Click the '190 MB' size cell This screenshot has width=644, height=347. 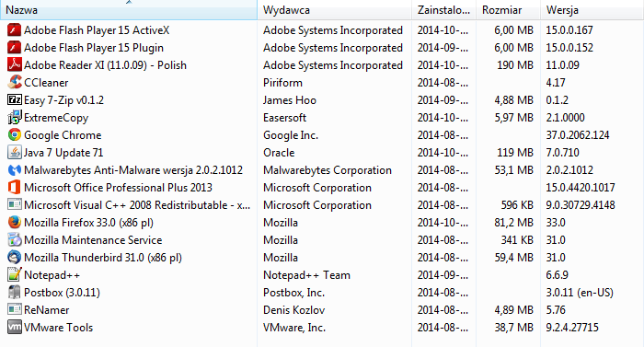click(x=515, y=65)
